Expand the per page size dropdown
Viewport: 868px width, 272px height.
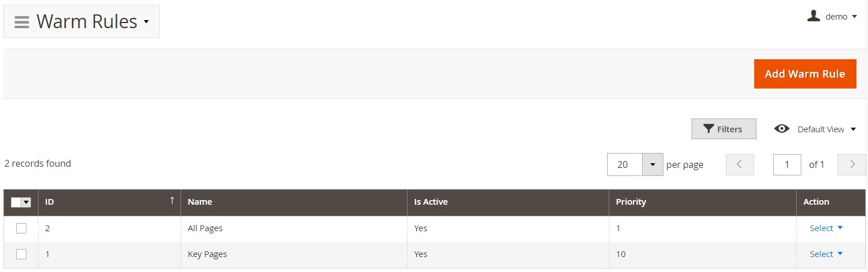(x=652, y=164)
